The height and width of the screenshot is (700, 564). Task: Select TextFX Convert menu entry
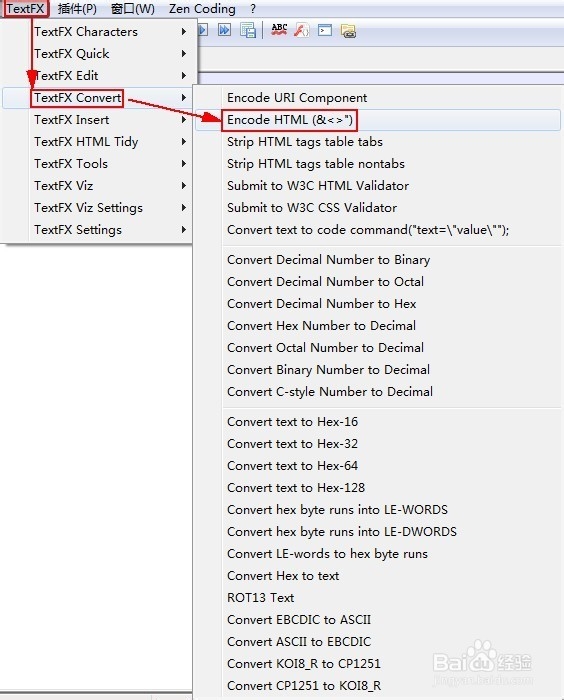[97, 98]
